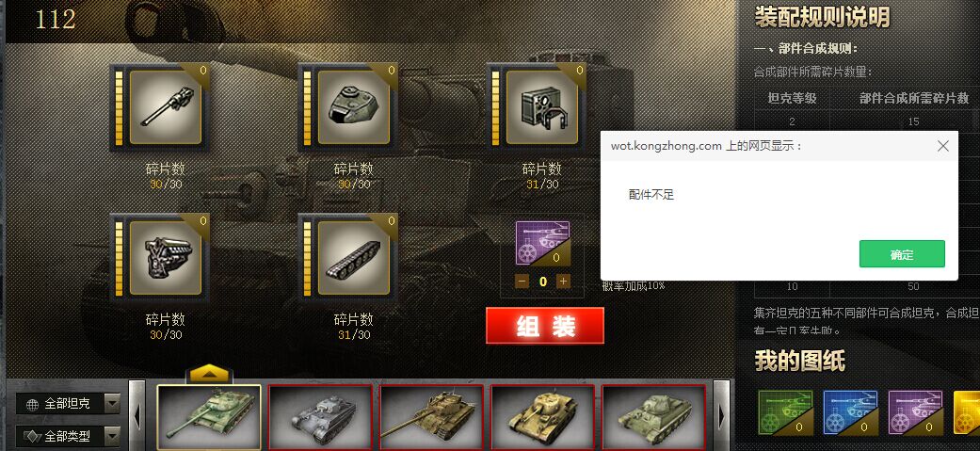
Task: Close the wot.kongzhong.com alert dialog
Action: (x=943, y=146)
